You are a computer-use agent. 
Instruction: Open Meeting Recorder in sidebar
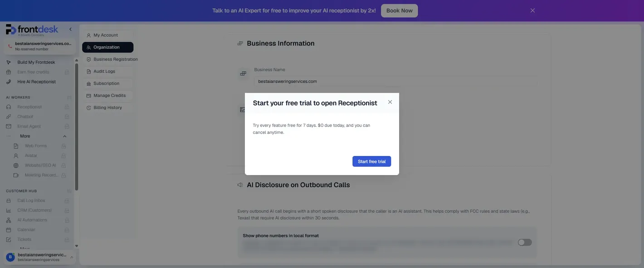(x=41, y=175)
